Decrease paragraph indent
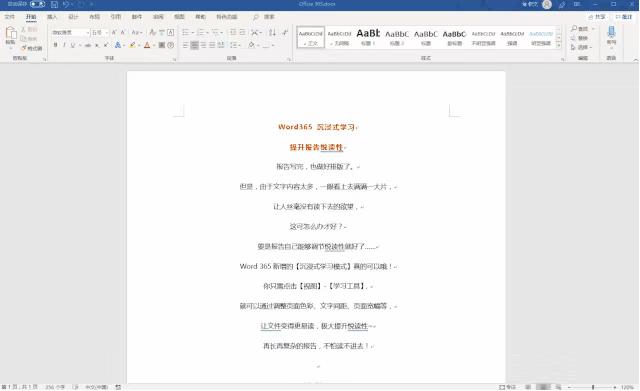Screen dimensions: 640x391 pos(233,32)
